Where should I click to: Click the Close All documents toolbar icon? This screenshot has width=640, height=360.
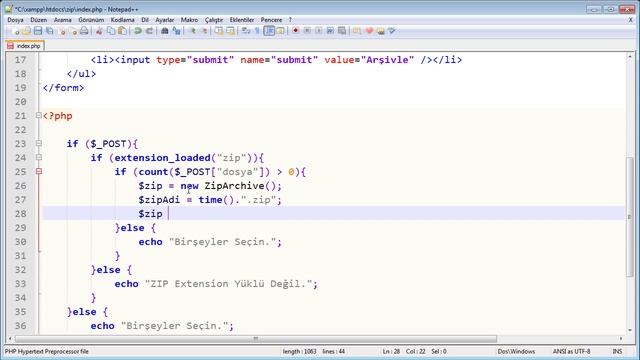pos(73,31)
